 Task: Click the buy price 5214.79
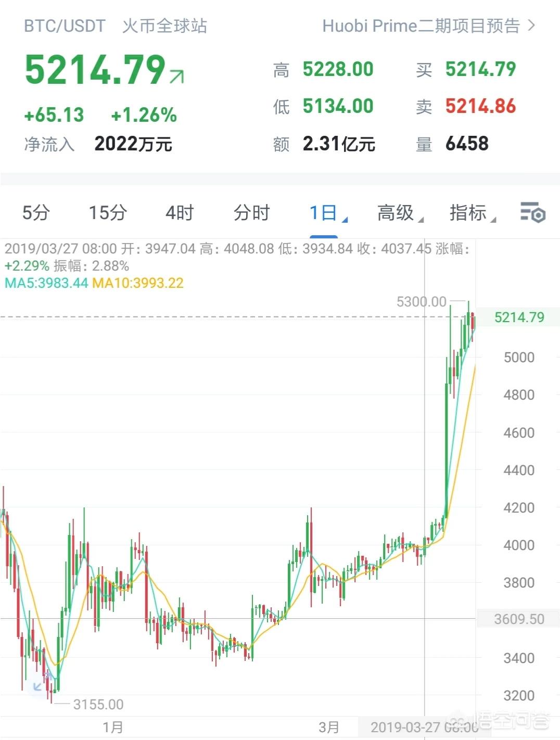pos(480,69)
